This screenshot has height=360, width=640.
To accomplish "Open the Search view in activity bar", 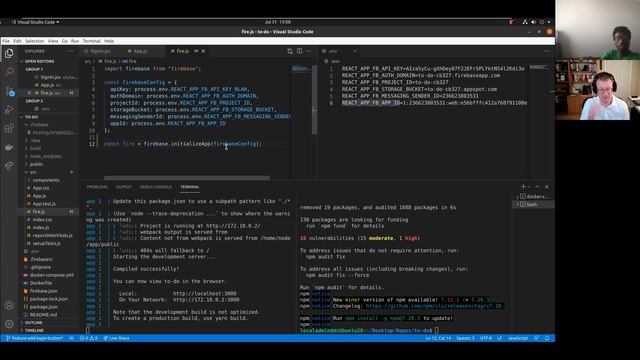I will tap(9, 72).
